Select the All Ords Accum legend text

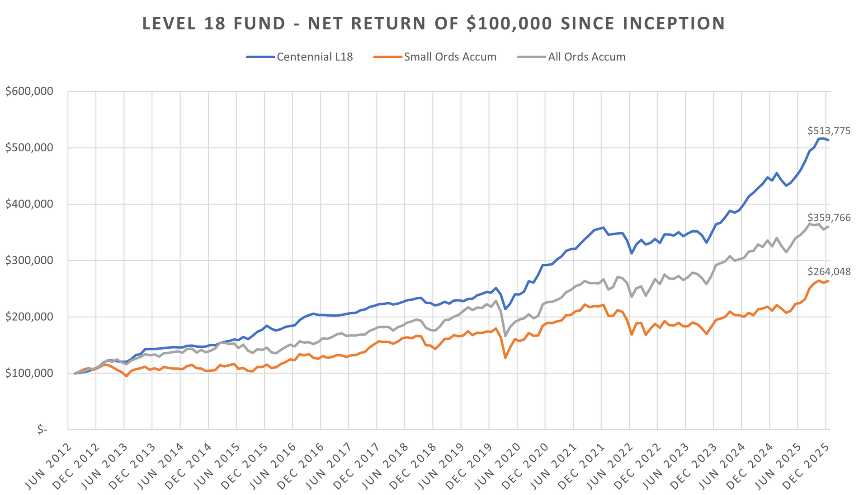(x=587, y=57)
